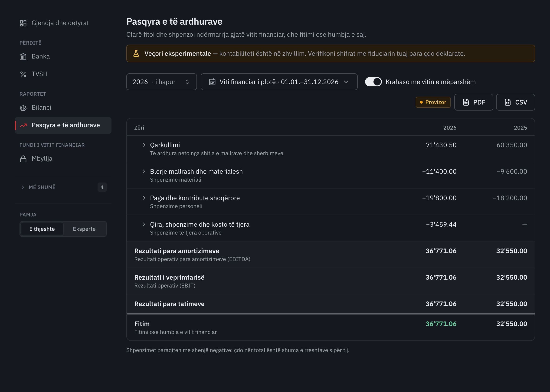Click the badge showing 4 beside MË SHUMË
The height and width of the screenshot is (392, 550).
coord(102,187)
